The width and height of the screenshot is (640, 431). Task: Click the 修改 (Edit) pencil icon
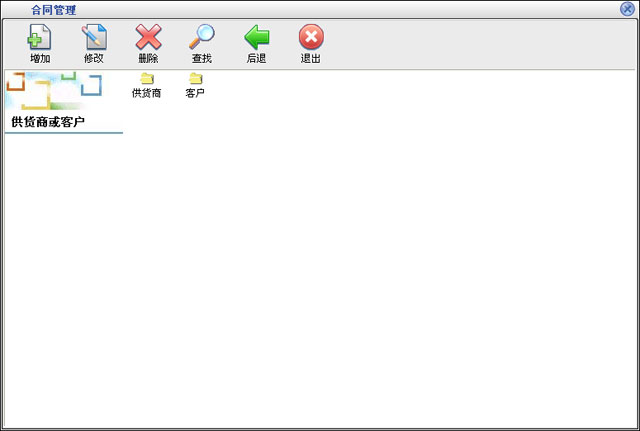tap(94, 38)
